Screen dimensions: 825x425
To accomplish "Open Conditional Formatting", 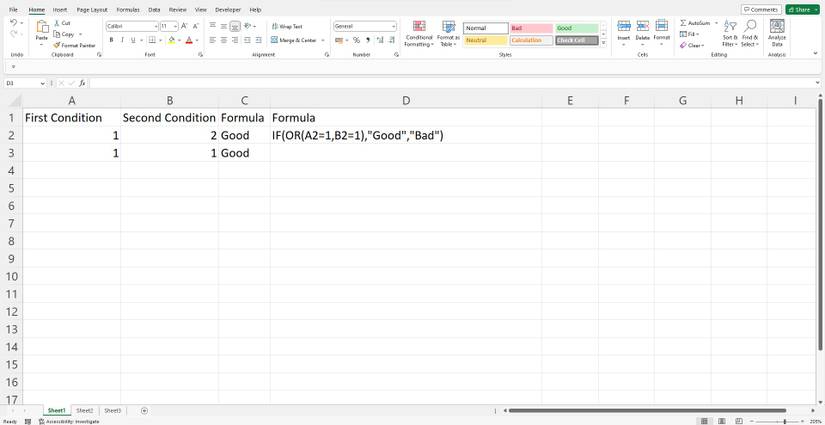I will click(419, 34).
